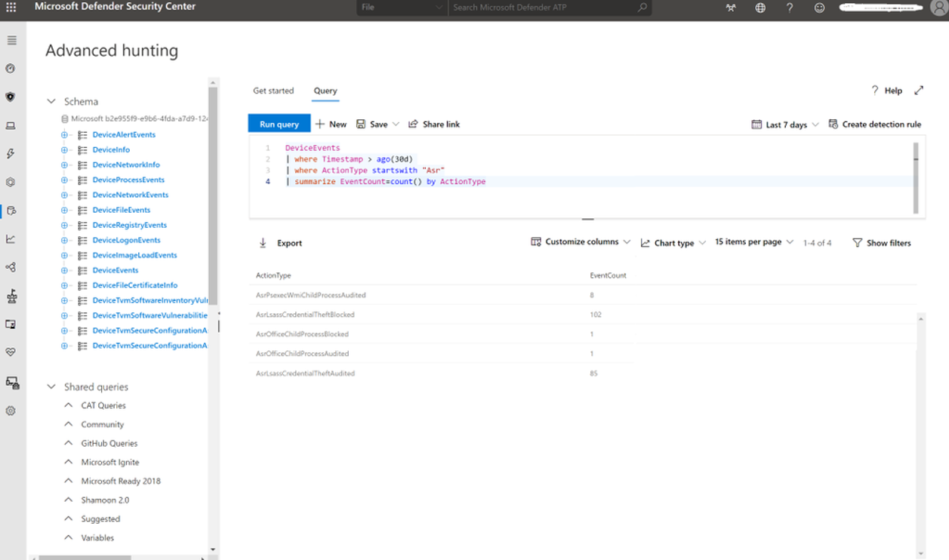Image resolution: width=949 pixels, height=560 pixels.
Task: Open the globe language icon
Action: coord(760,8)
